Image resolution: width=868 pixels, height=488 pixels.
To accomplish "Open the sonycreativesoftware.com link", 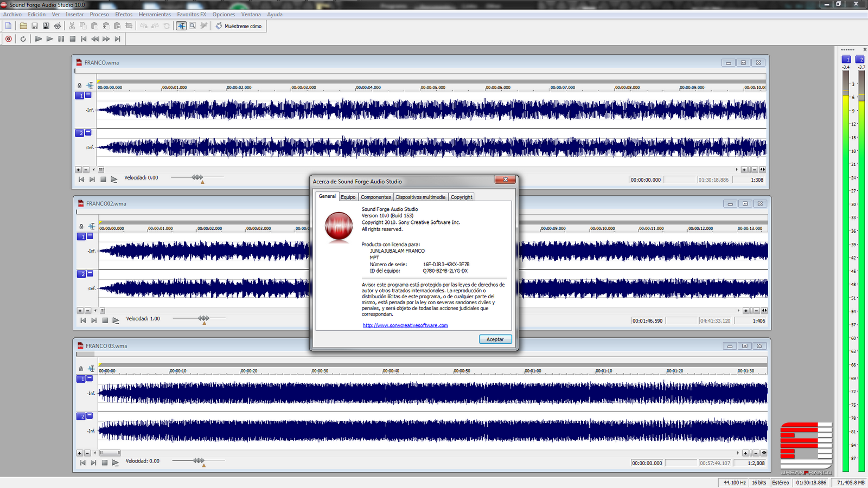I will coord(405,325).
